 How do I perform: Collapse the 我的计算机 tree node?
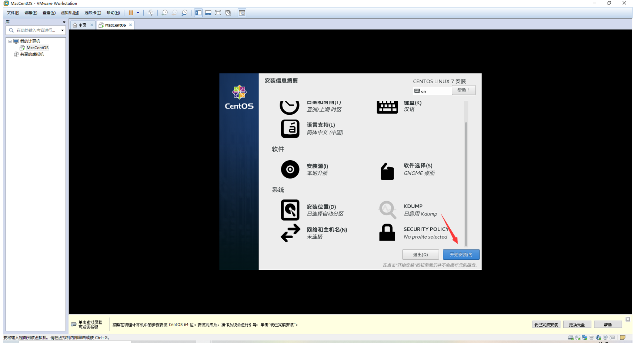10,41
